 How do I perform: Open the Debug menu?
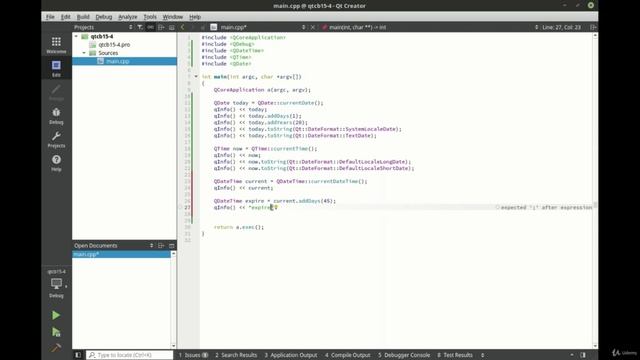click(104, 17)
